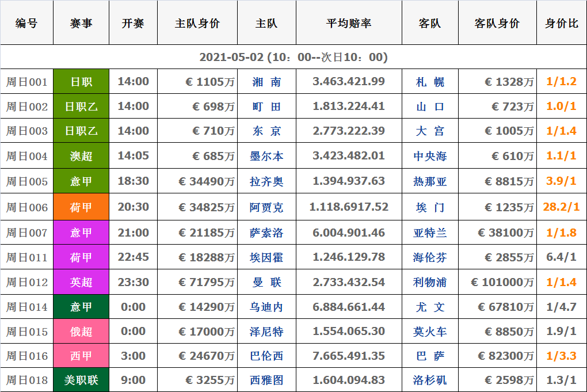Select the 身价比 column header

561,24
